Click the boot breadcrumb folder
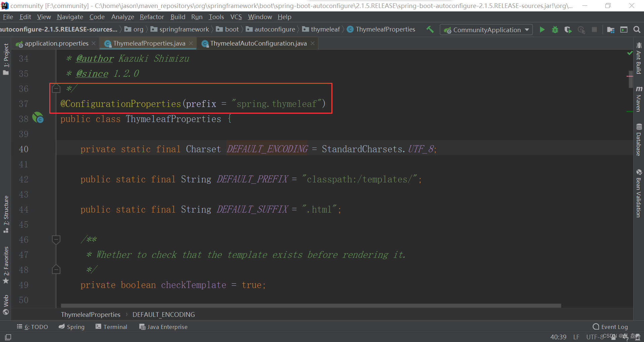Screen dimensions: 644x342 [x=228, y=30]
